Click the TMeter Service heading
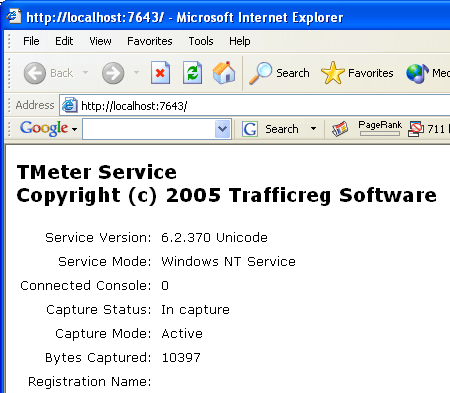 [97, 172]
